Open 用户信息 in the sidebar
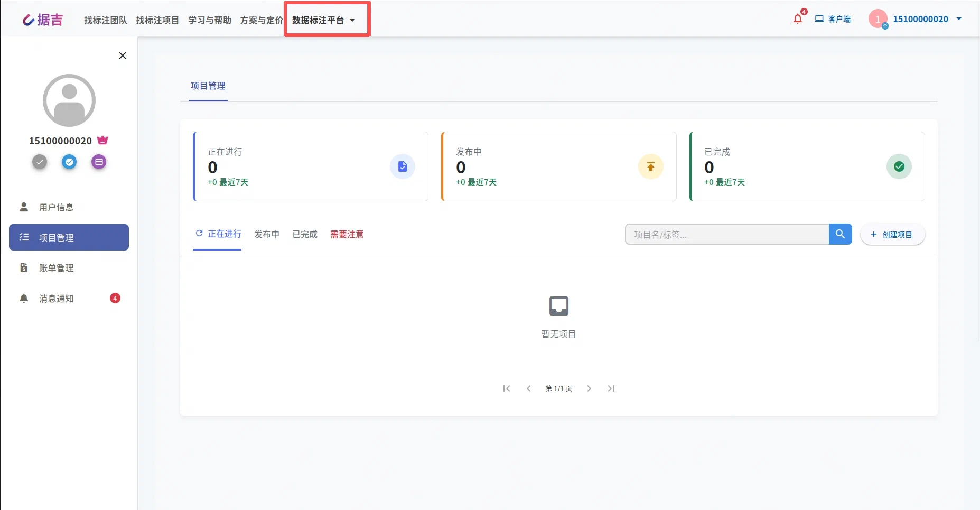The height and width of the screenshot is (510, 980). [69, 207]
